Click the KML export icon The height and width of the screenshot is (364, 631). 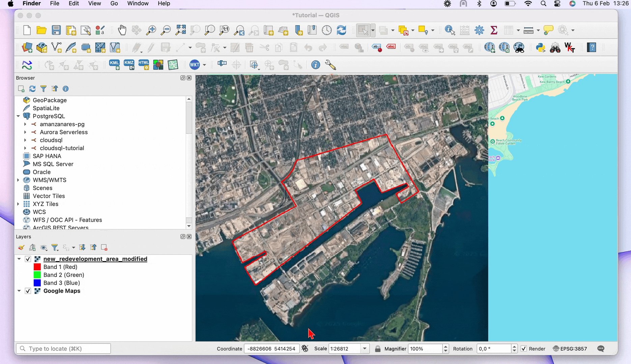coord(114,65)
